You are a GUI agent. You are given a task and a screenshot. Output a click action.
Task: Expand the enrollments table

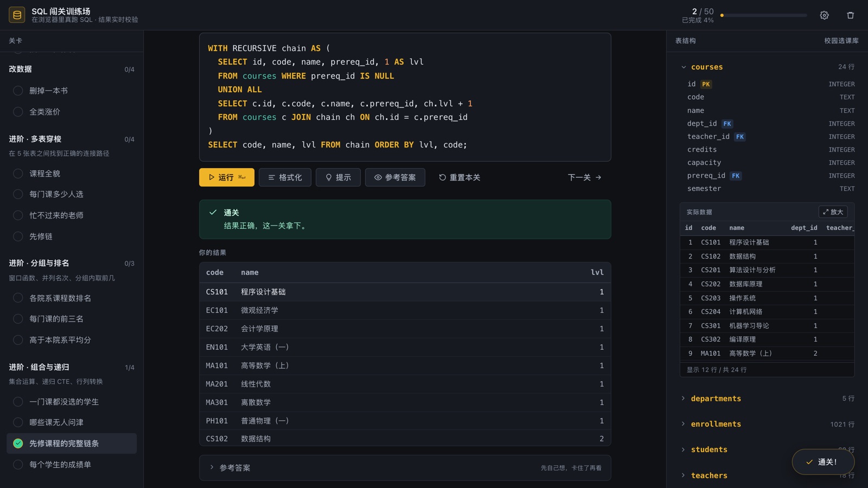coord(767,424)
